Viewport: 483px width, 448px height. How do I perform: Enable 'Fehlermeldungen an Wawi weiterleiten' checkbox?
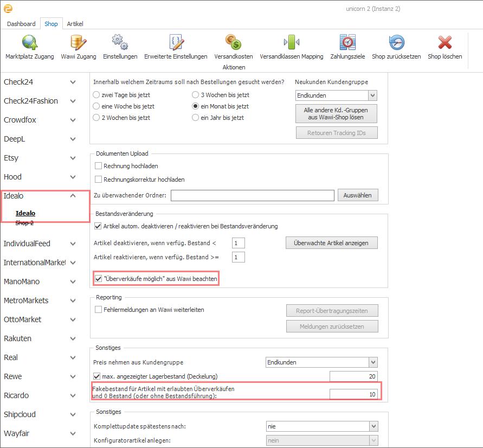pos(98,310)
